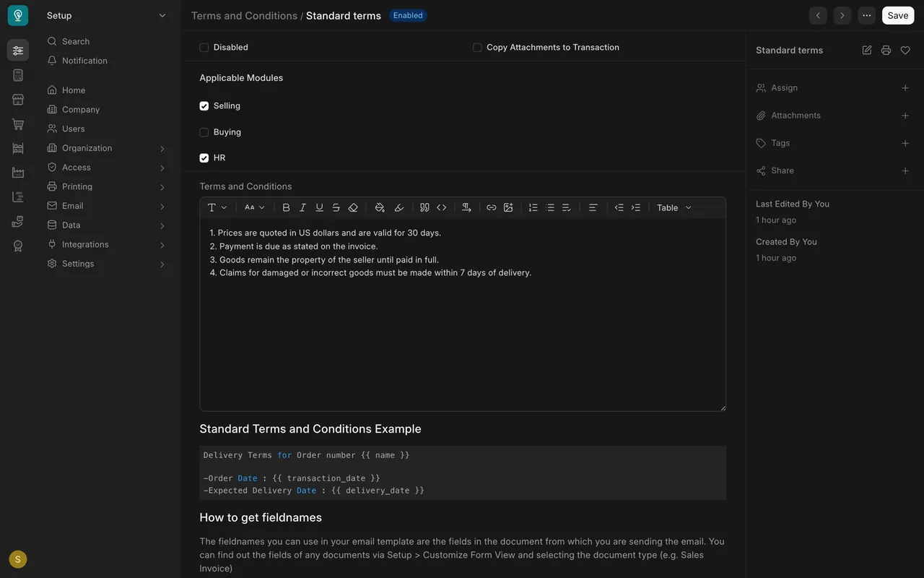
Task: Uncheck the HR module checkbox
Action: click(204, 158)
